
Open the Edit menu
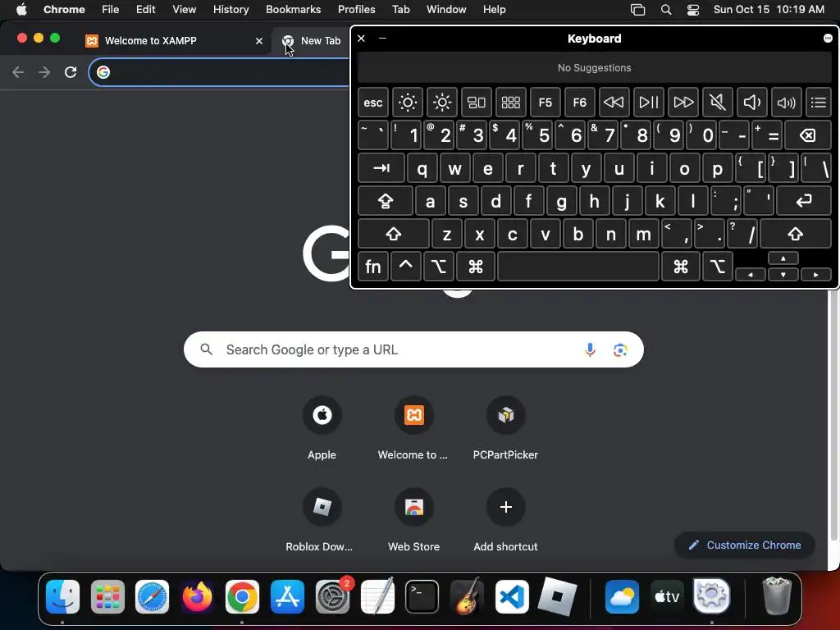click(x=145, y=10)
